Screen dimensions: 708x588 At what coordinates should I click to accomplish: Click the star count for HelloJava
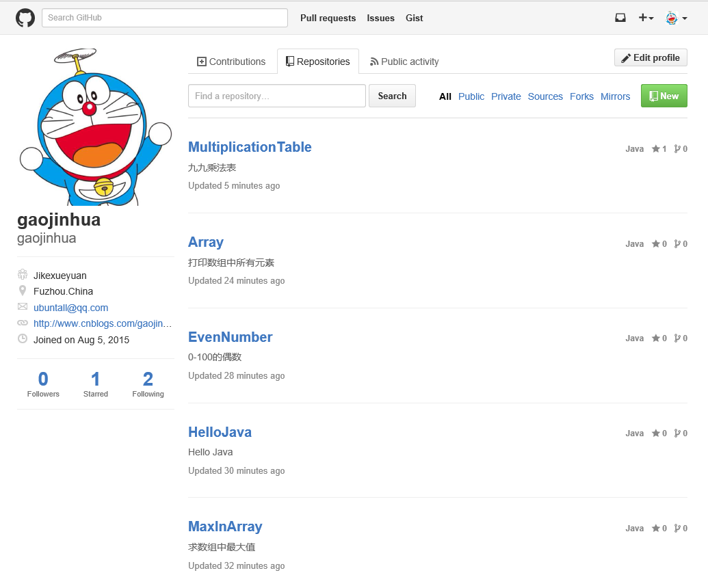point(659,433)
